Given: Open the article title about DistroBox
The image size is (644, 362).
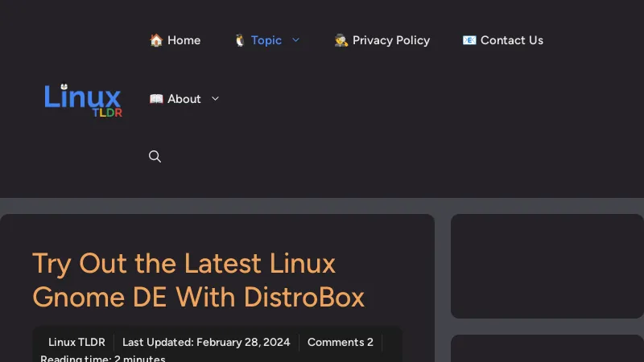Looking at the screenshot, I should 198,280.
